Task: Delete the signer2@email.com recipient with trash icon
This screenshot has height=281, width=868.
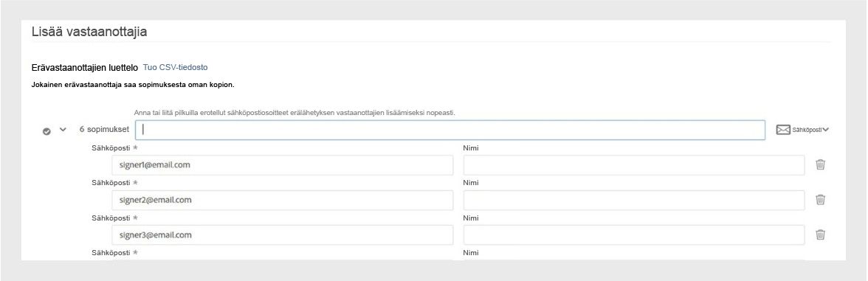Action: [x=821, y=200]
